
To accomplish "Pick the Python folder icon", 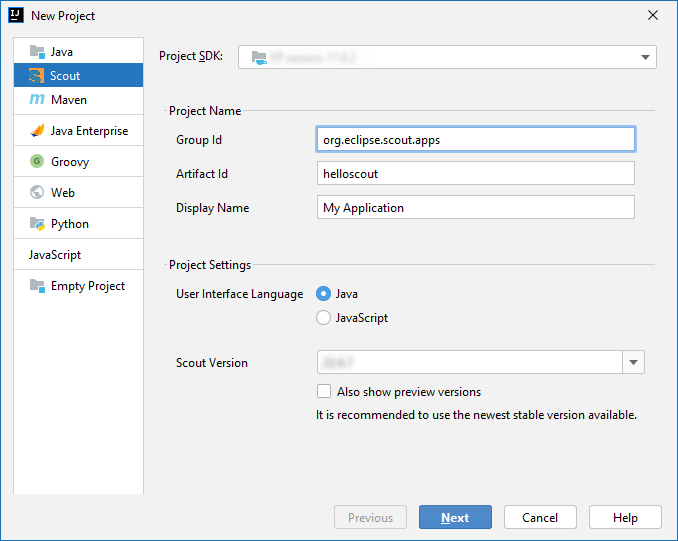I will [37, 224].
